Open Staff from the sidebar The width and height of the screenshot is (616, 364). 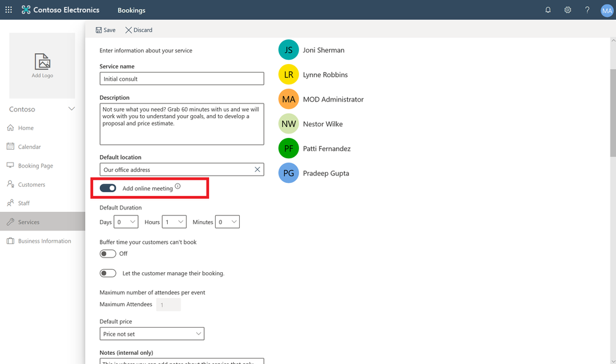coord(43,203)
